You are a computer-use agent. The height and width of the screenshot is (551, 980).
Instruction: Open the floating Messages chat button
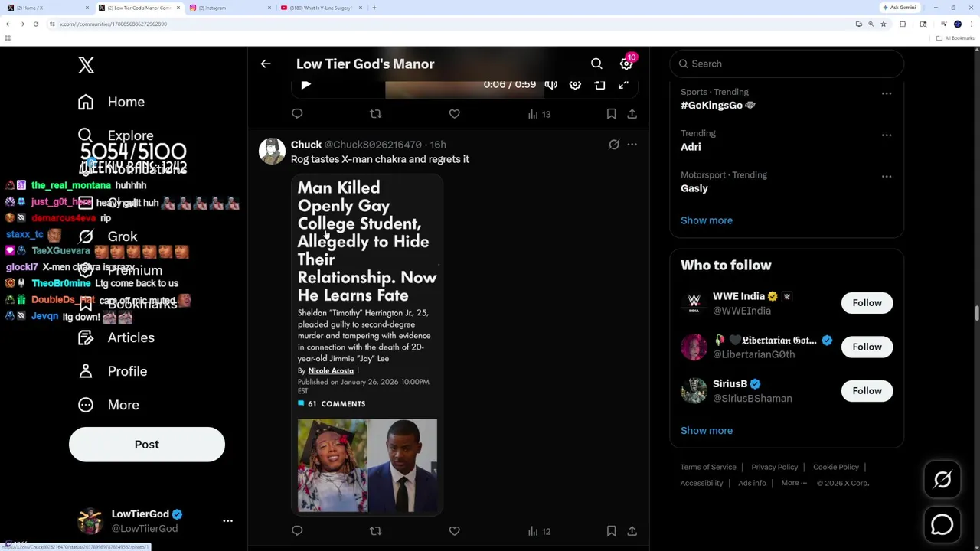[942, 524]
